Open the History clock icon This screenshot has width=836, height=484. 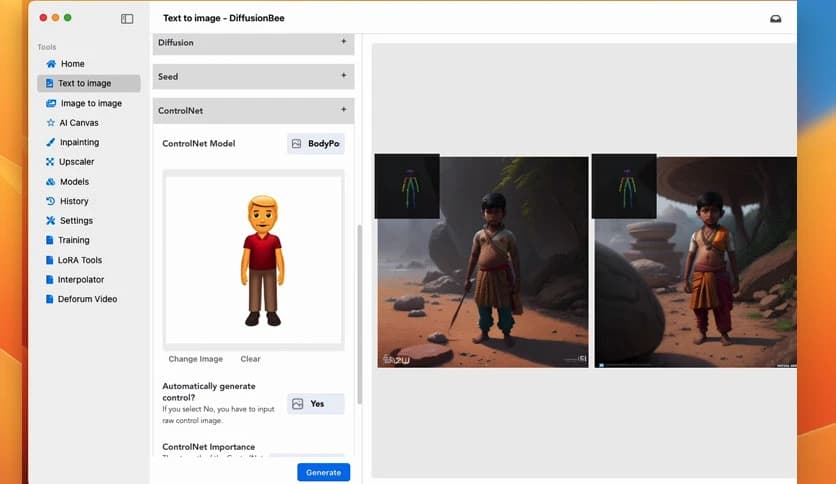coord(51,201)
